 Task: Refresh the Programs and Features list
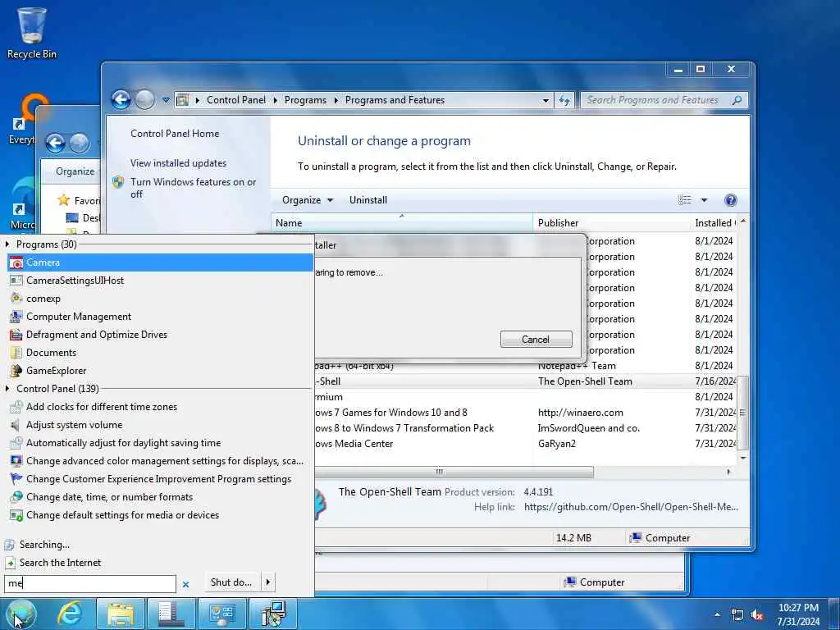pos(564,100)
